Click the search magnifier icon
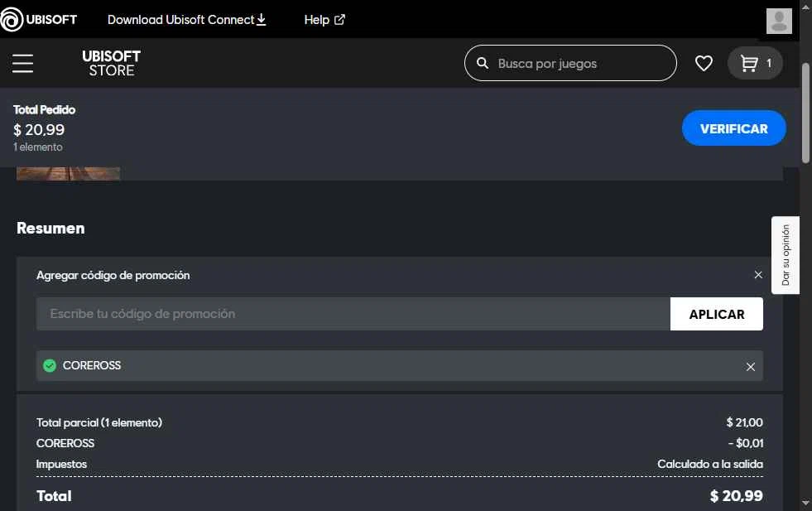This screenshot has height=511, width=812. click(x=482, y=63)
